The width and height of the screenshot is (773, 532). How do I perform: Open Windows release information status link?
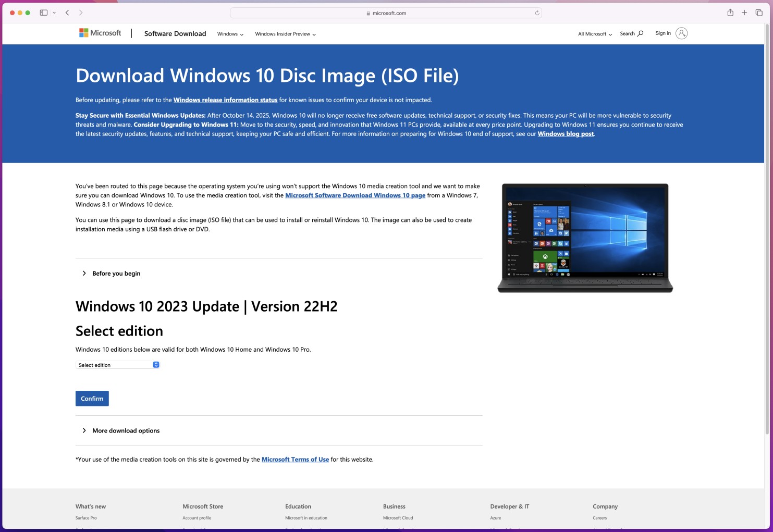(225, 100)
